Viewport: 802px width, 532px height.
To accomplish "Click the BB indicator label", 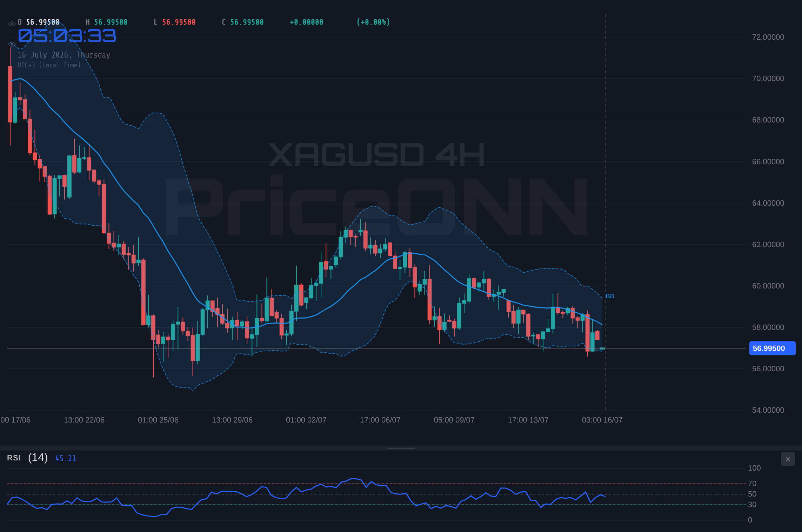I will click(610, 296).
